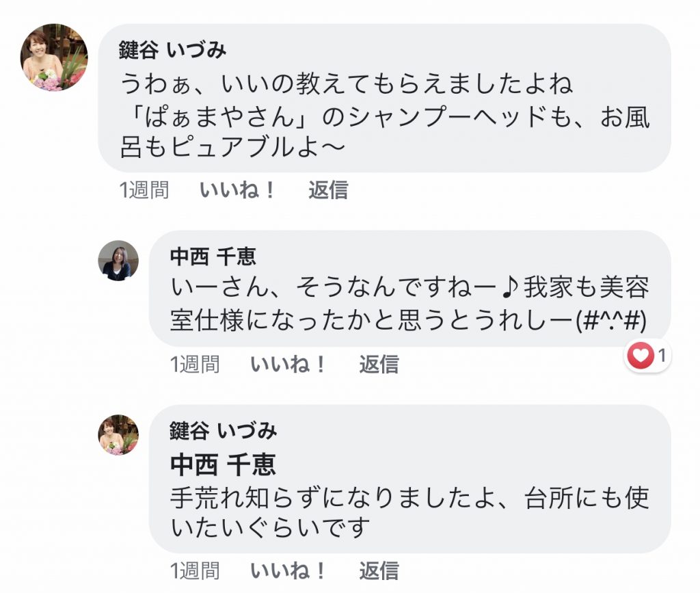Open the bold 中西 千恵 mention in last reply

pyautogui.click(x=223, y=464)
